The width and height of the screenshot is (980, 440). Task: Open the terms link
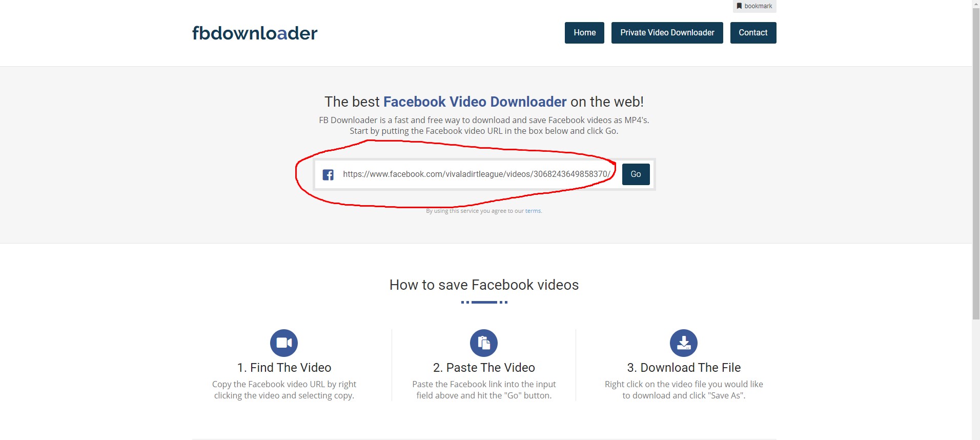pyautogui.click(x=533, y=211)
